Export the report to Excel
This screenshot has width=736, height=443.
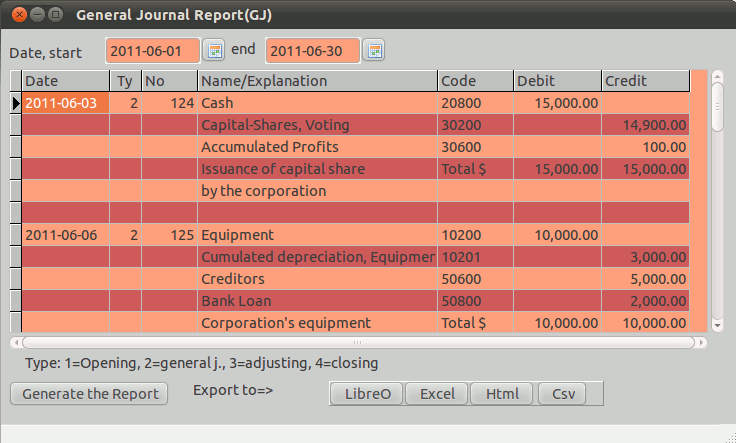point(437,394)
